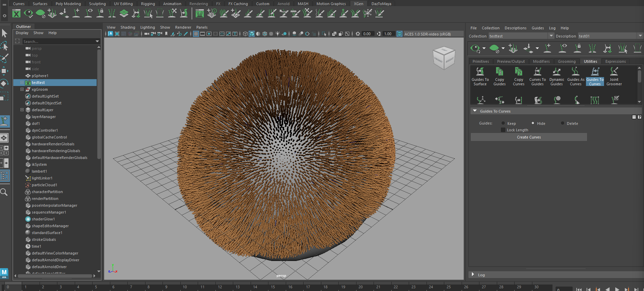Screen dimensions: 644x291
Task: Open the Descriptions menu
Action: [x=515, y=28]
